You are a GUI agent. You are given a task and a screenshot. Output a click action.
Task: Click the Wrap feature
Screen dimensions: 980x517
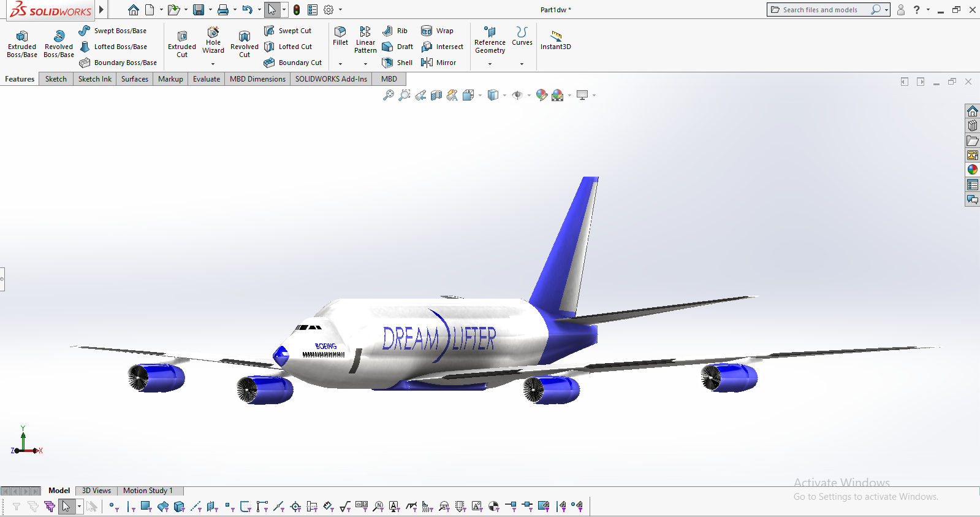pos(437,31)
